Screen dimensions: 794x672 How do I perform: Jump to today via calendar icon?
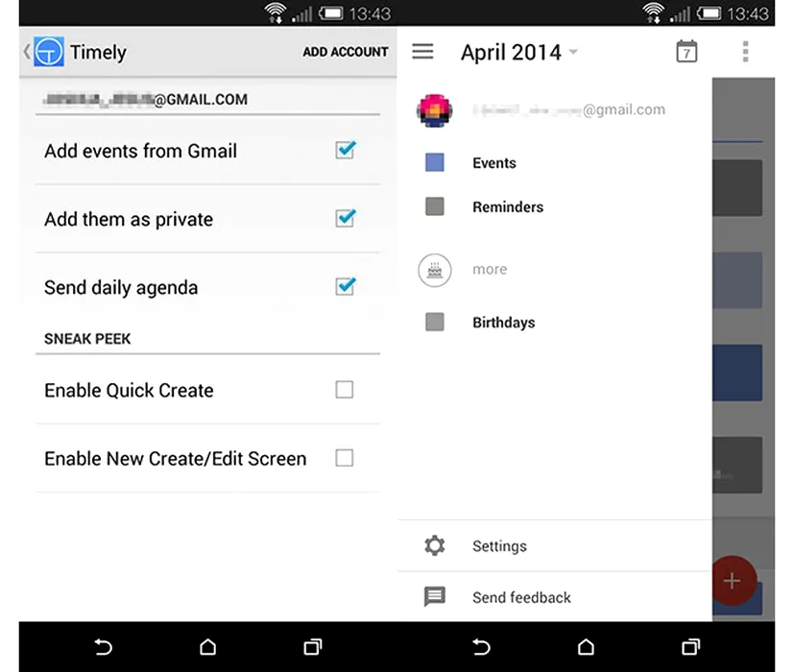[x=686, y=52]
